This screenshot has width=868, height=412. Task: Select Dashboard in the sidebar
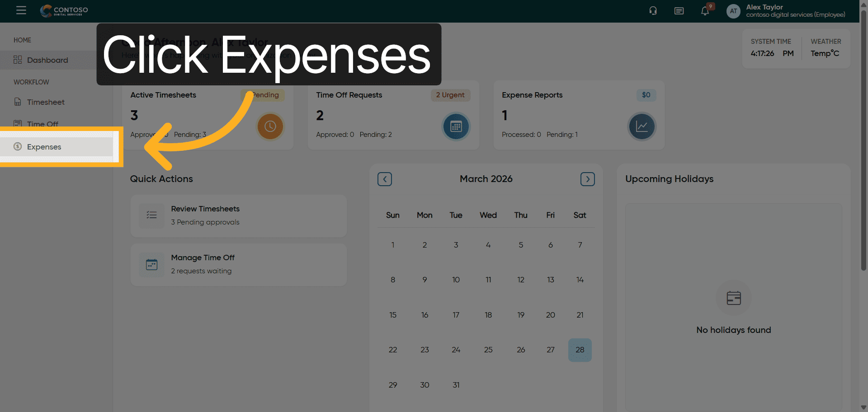(47, 60)
